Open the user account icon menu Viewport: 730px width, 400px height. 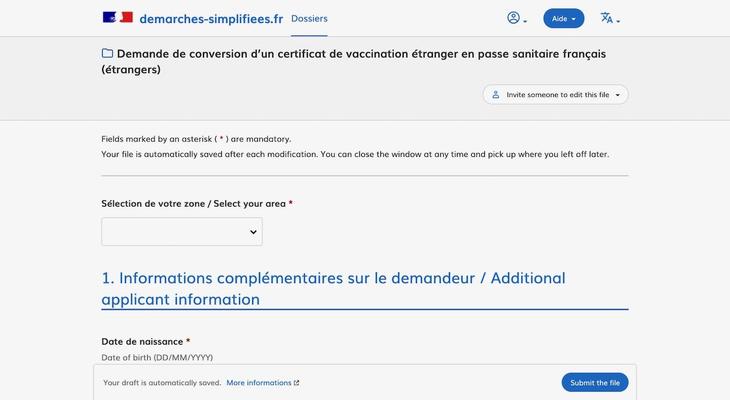point(514,18)
